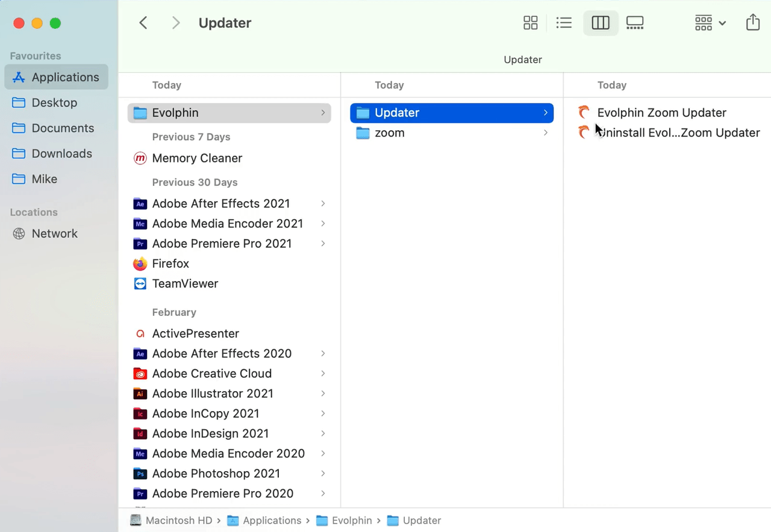Click the Adobe InDesign 2021 icon

(x=140, y=433)
